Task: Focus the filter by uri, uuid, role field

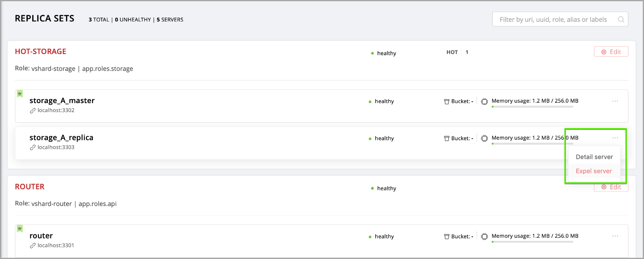Action: click(x=553, y=19)
